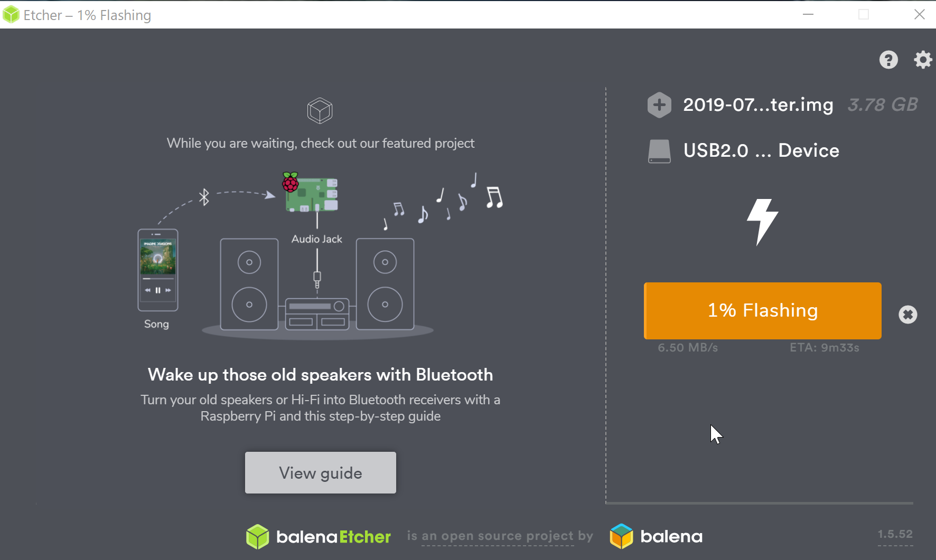Open the balenaEtcher logo link

point(319,537)
